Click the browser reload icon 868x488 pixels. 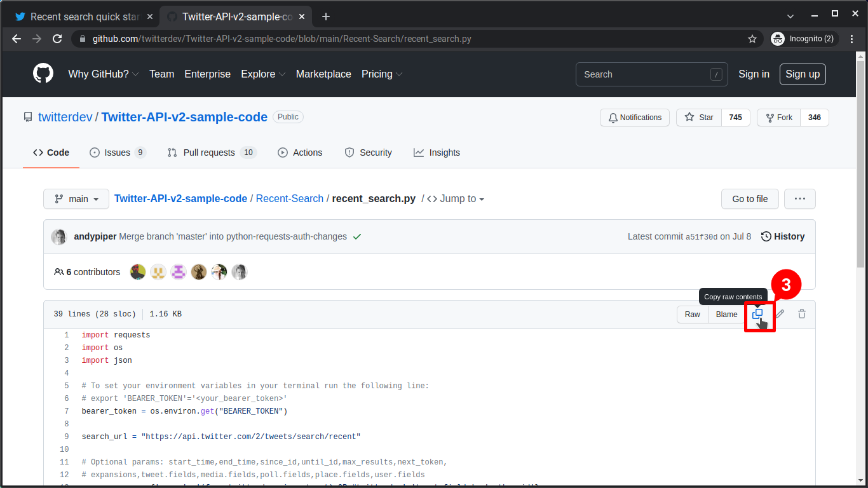click(x=57, y=39)
